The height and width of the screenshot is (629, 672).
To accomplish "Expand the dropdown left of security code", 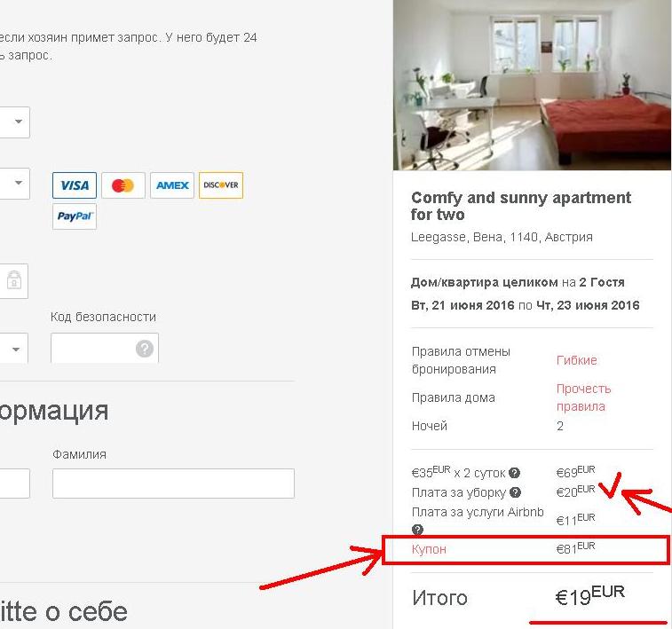I will tap(13, 349).
